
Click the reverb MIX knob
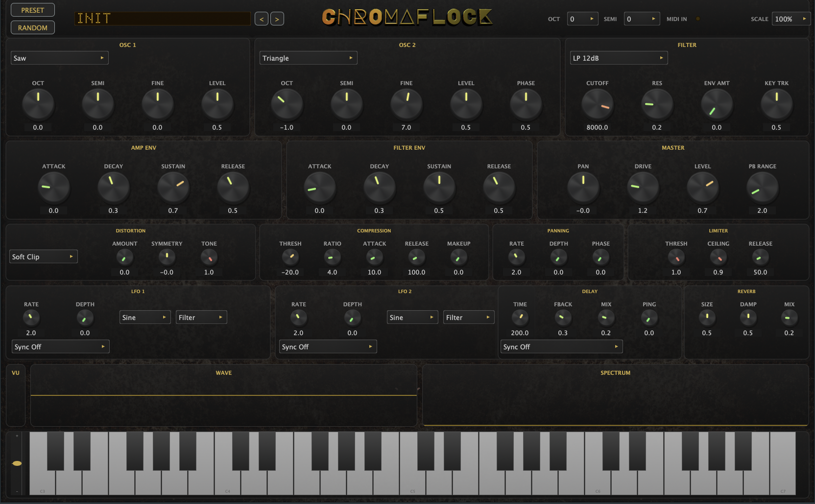pyautogui.click(x=789, y=318)
